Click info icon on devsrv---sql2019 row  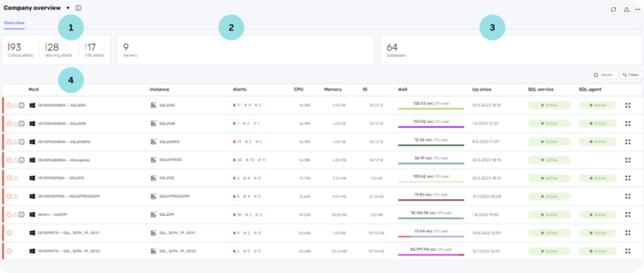22,214
